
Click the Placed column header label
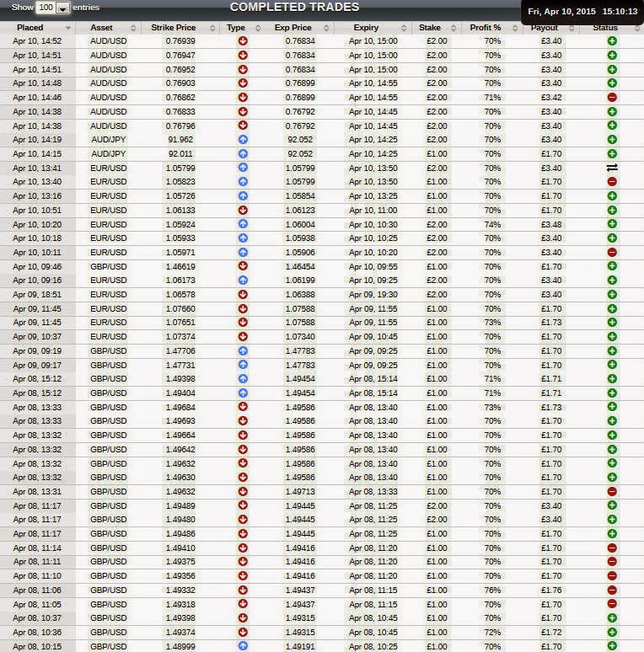click(30, 28)
